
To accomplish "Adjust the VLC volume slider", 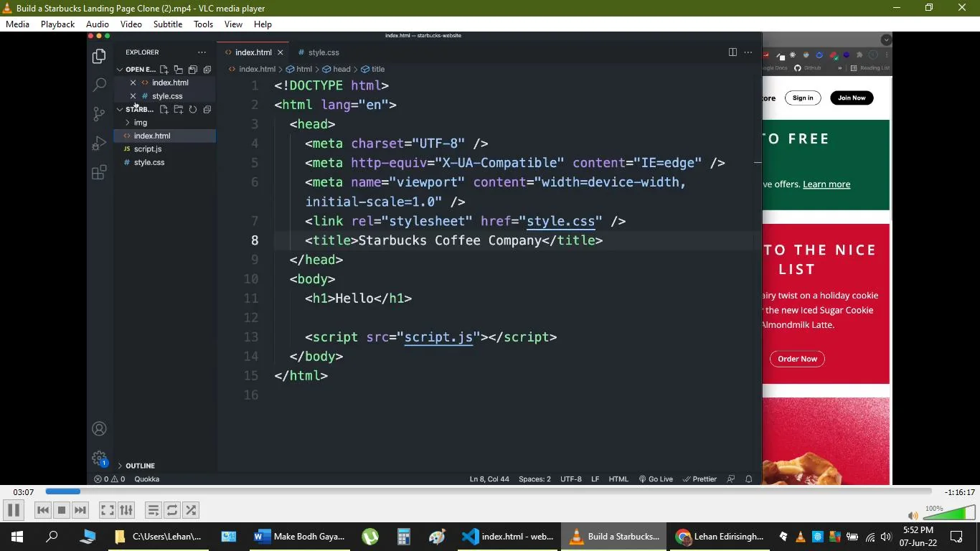I will (948, 513).
